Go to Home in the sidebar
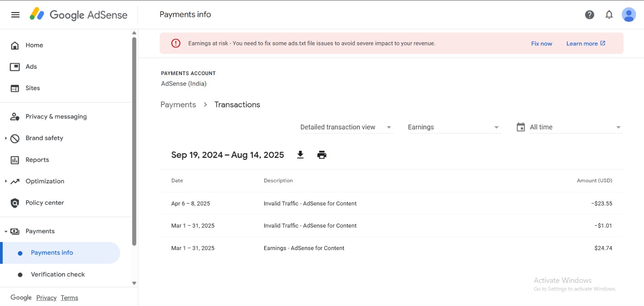The image size is (644, 306). coord(34,45)
